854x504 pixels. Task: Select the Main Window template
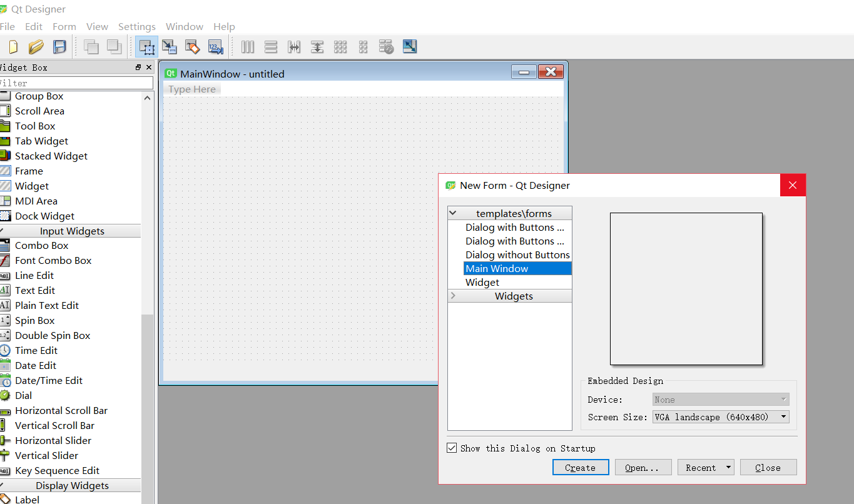pos(517,268)
